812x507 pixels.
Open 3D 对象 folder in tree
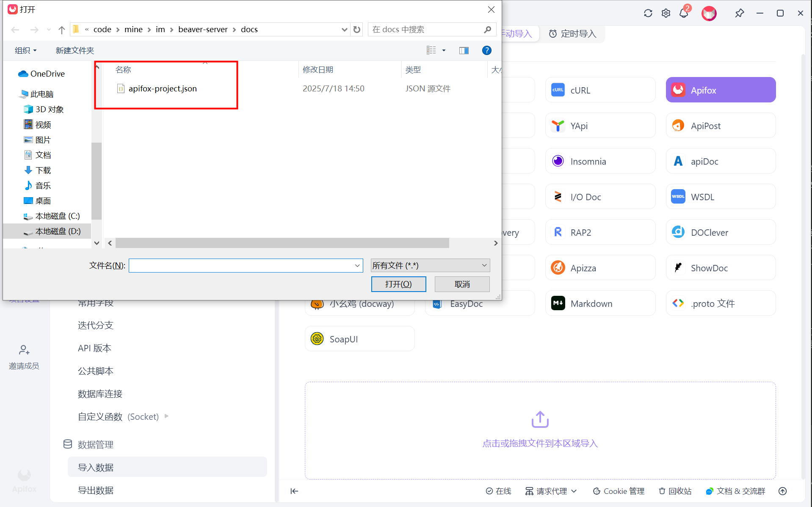pos(44,109)
